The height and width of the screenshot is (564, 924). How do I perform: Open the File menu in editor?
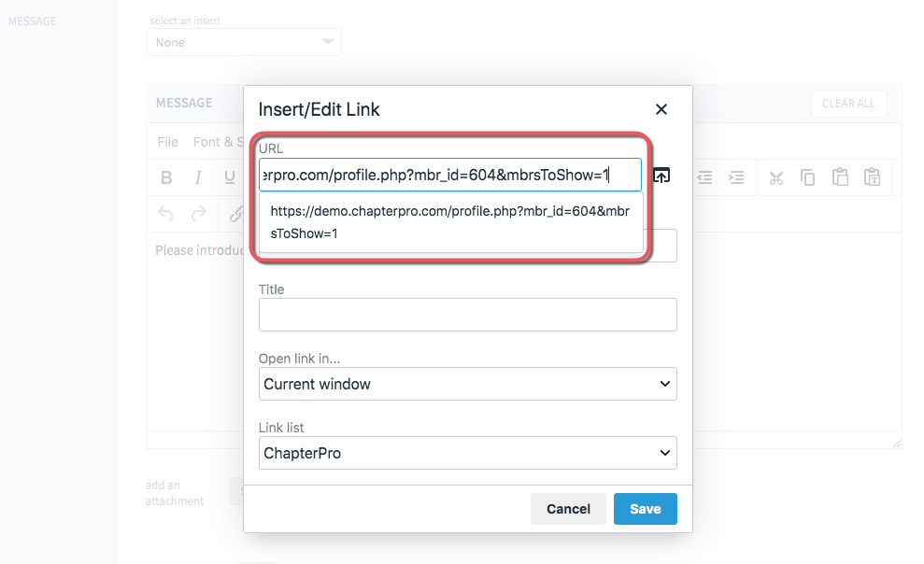click(167, 142)
